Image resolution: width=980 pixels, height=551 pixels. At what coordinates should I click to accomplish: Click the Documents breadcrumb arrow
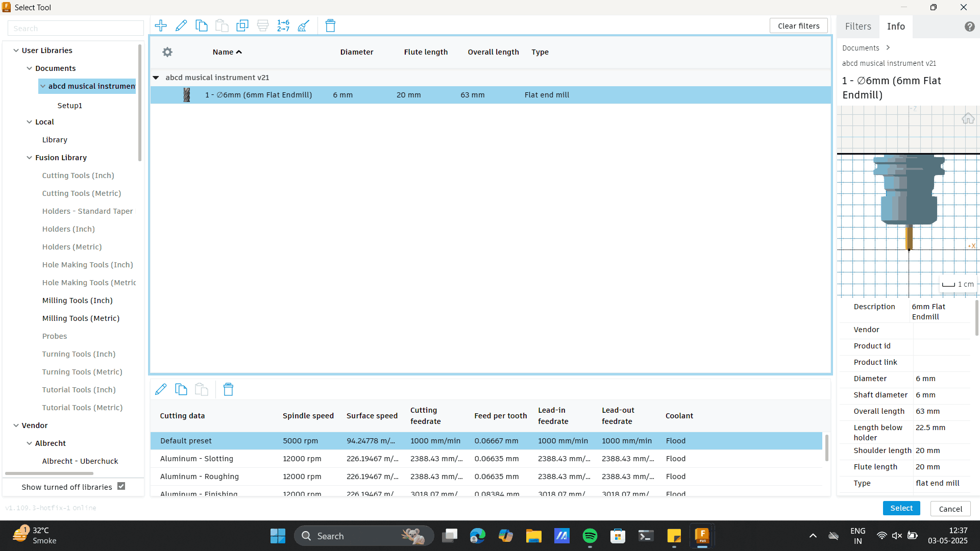888,47
